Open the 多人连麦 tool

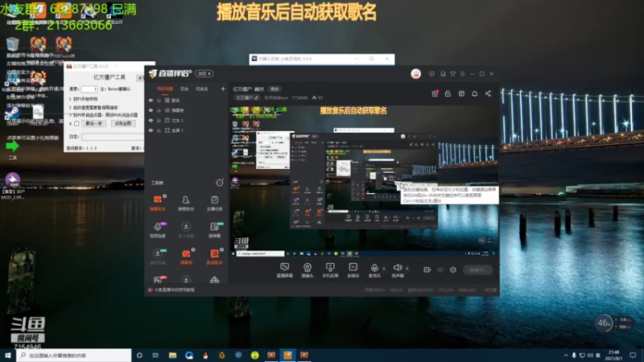click(186, 230)
